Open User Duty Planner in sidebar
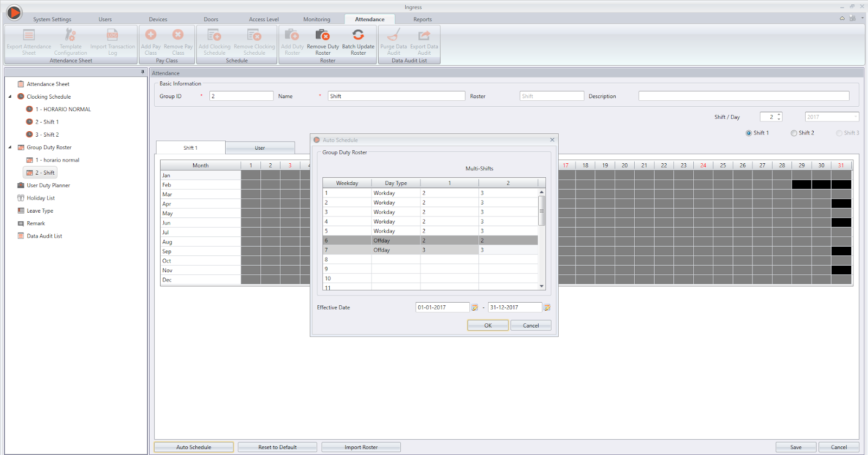 pyautogui.click(x=48, y=185)
